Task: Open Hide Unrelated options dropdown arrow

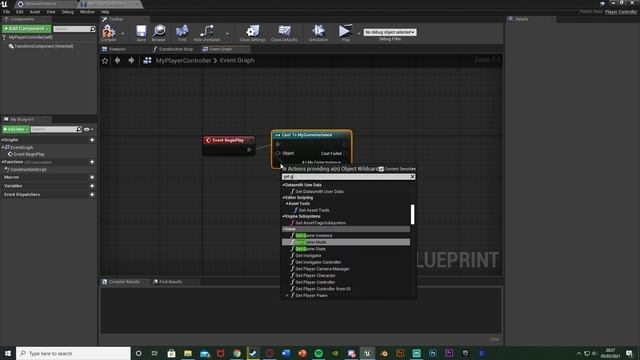Action: coord(227,33)
